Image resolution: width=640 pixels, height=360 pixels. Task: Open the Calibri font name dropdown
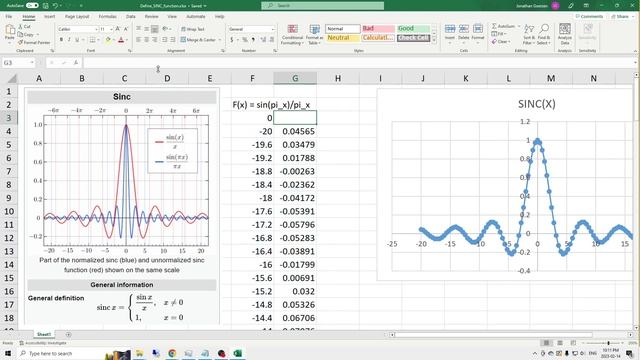[96, 29]
